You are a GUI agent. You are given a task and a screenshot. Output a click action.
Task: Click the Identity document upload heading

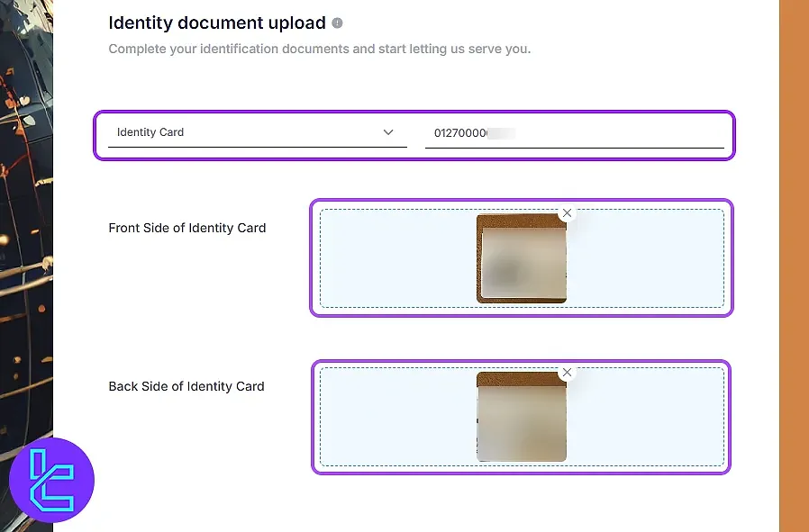coord(218,23)
